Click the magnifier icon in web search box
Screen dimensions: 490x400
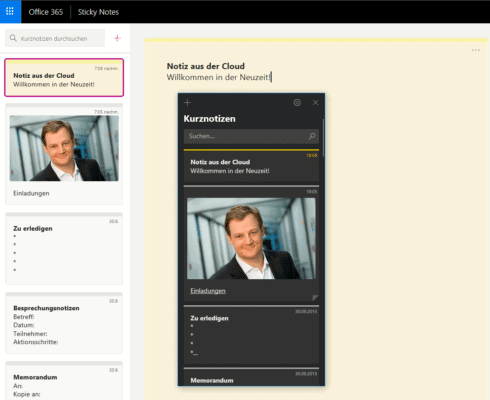pyautogui.click(x=13, y=38)
